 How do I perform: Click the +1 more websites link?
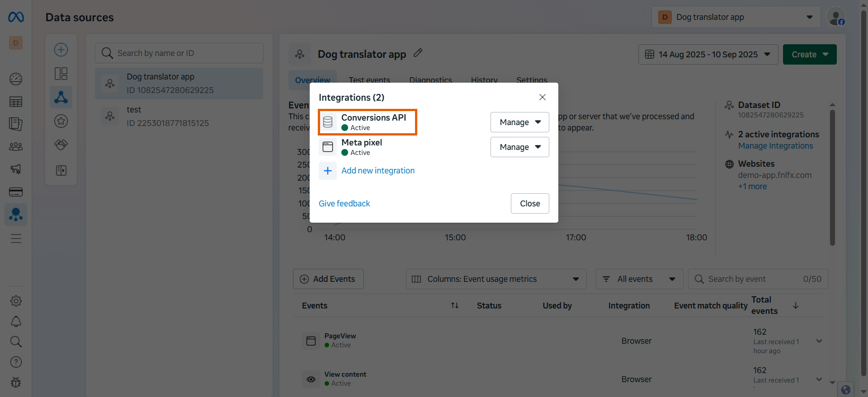[x=752, y=187]
